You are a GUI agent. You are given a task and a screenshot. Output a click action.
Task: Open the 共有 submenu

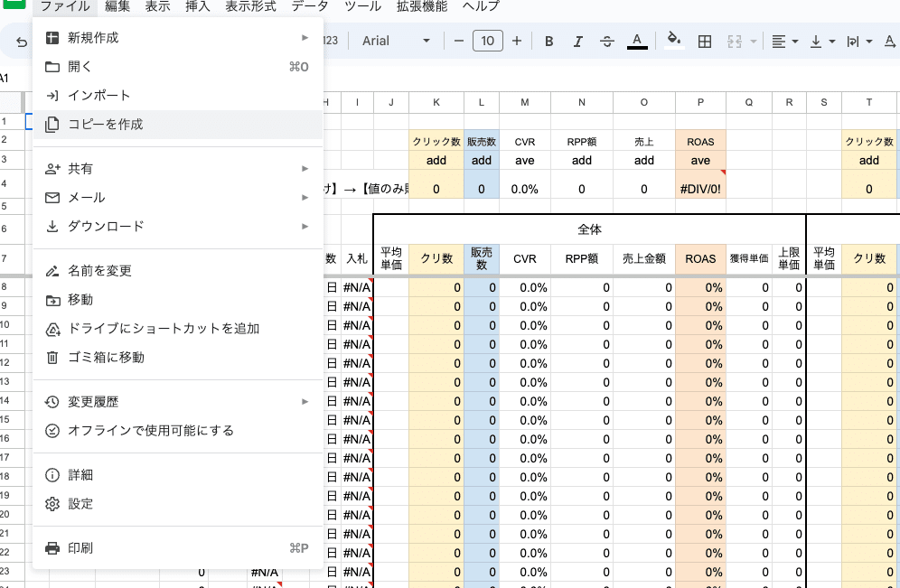coord(178,169)
